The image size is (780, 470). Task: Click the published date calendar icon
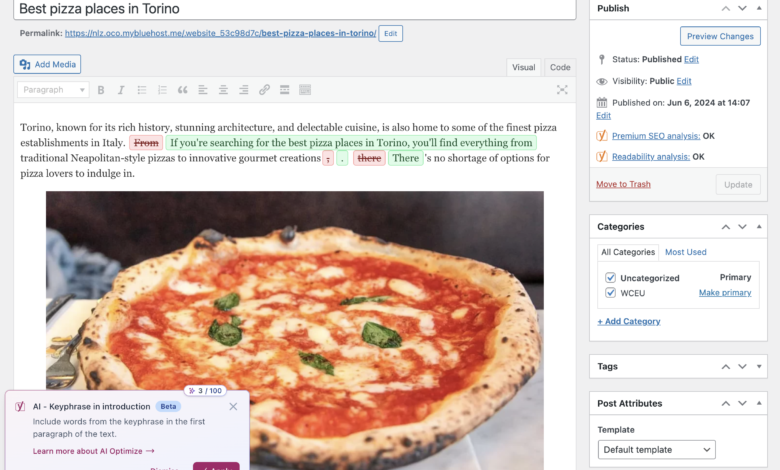[x=602, y=103]
